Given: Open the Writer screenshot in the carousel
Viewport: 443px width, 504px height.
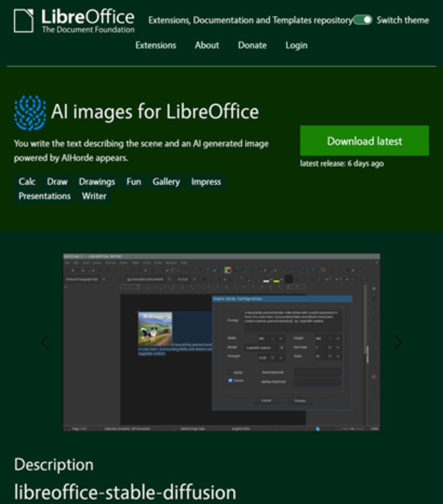Looking at the screenshot, I should pyautogui.click(x=221, y=342).
